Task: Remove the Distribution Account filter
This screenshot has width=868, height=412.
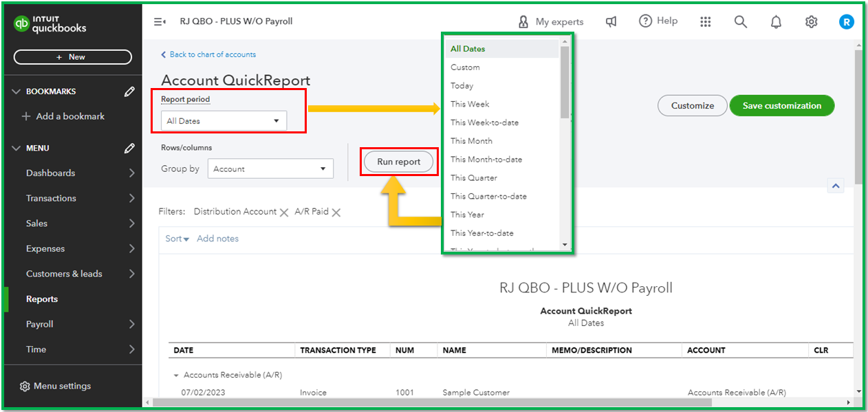Action: pos(285,212)
